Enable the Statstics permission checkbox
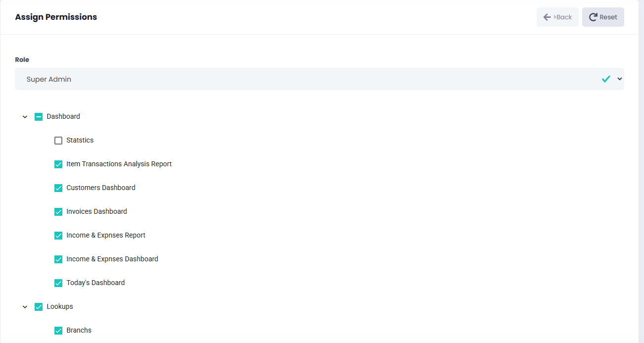 [58, 141]
